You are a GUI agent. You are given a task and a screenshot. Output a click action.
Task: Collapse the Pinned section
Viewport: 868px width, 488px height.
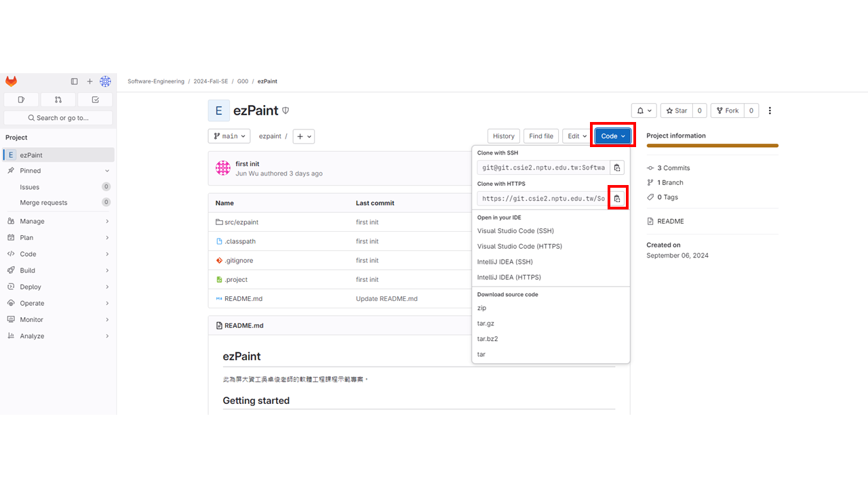click(107, 171)
